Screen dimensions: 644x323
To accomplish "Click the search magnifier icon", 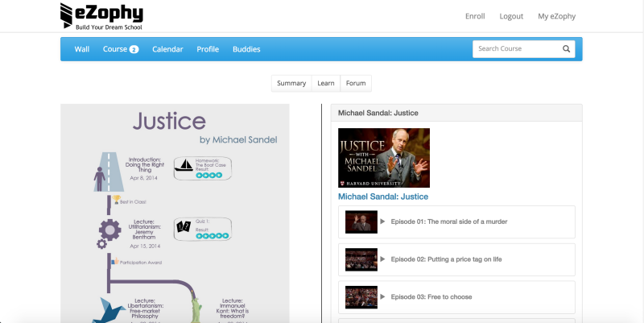I will [566, 49].
